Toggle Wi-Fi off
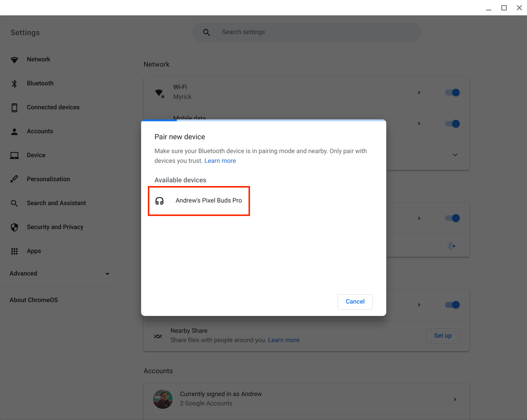This screenshot has height=420, width=527. pos(452,92)
